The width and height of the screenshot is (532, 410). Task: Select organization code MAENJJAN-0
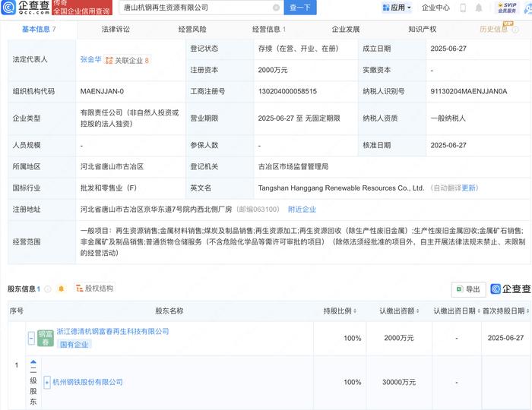pos(102,91)
